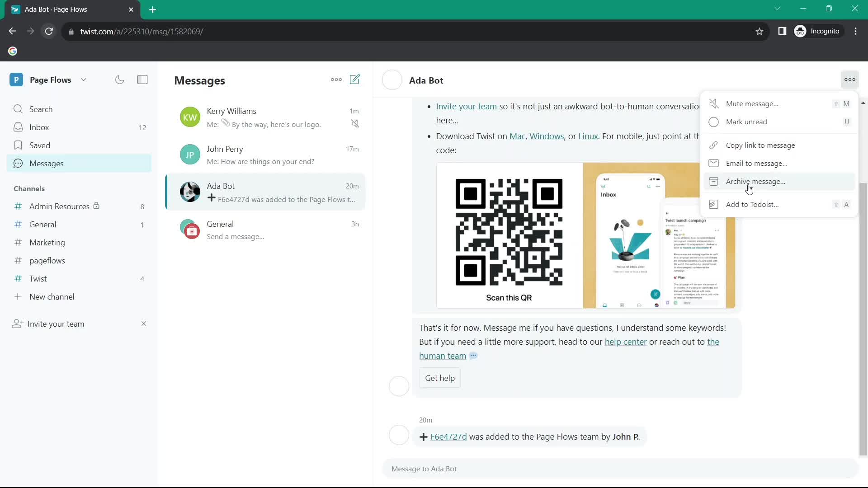Open the tab search dropdown arrow
This screenshot has height=488, width=868.
tap(777, 9)
